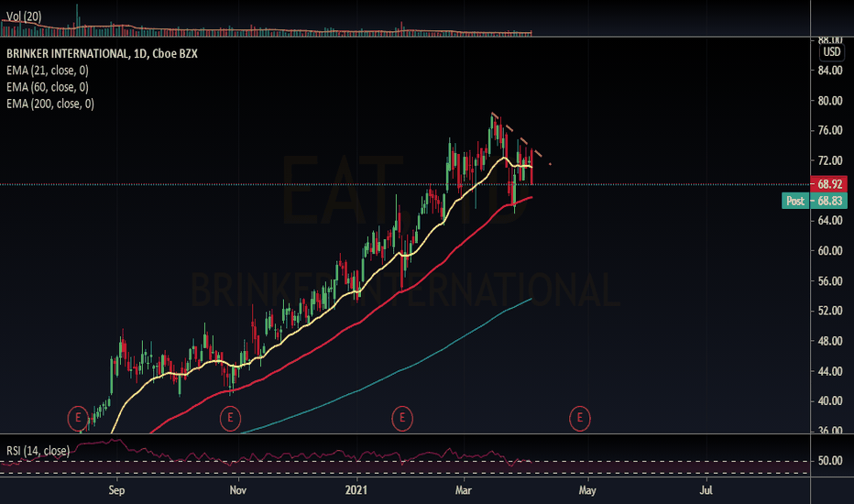The width and height of the screenshot is (854, 504).
Task: Click the 2021 date axis label
Action: (356, 490)
